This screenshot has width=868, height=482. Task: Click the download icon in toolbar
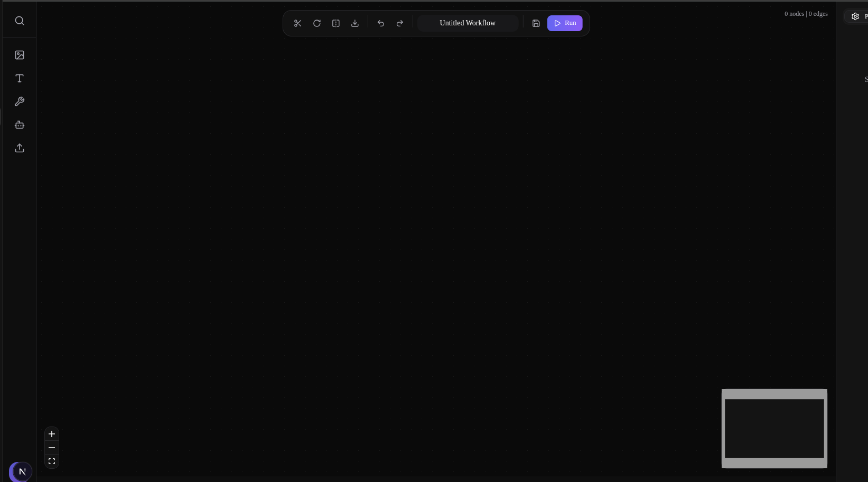click(355, 23)
